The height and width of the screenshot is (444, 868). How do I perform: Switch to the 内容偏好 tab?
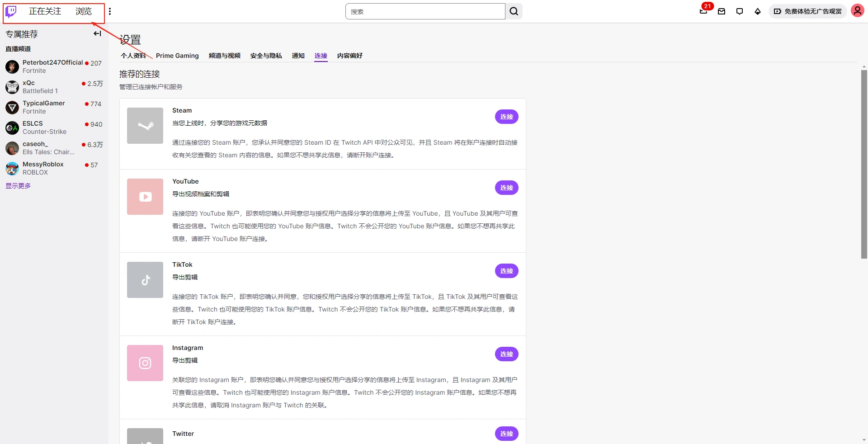tap(350, 56)
